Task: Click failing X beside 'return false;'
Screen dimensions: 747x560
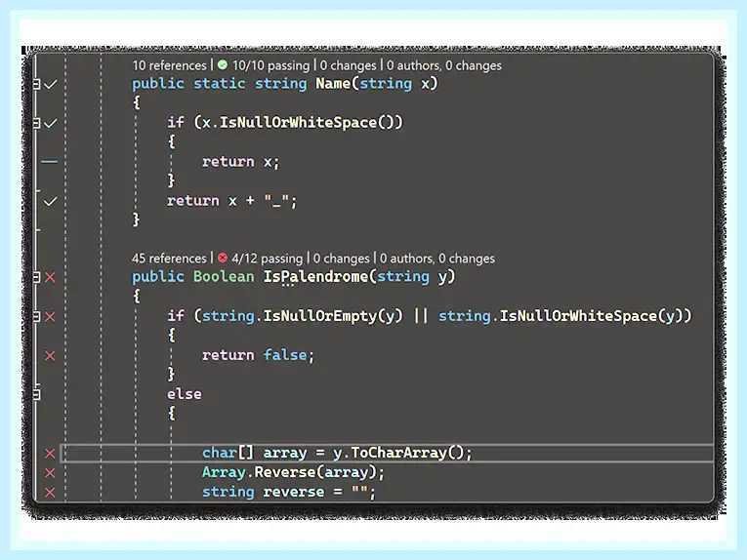Action: 50,356
